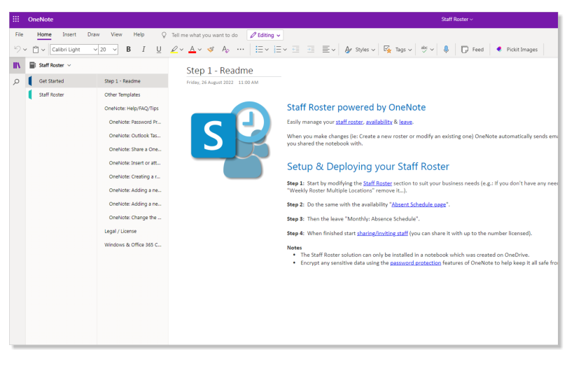Open the search magnifier icon
The width and height of the screenshot is (574, 392).
coord(17,82)
